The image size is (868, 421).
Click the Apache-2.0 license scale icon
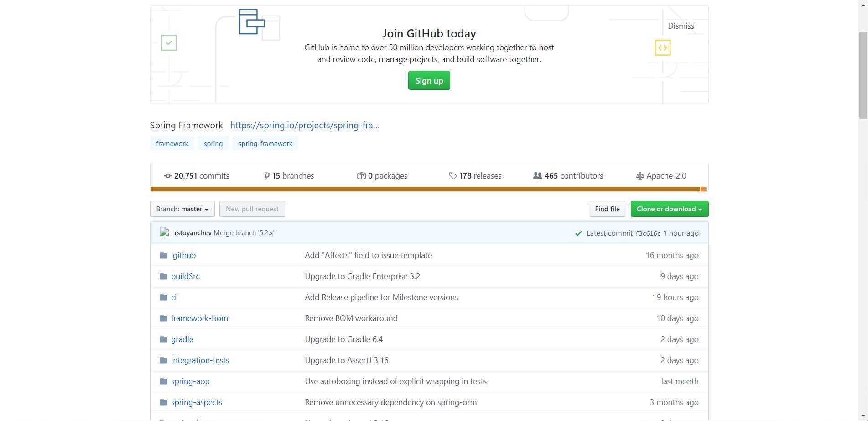click(640, 176)
